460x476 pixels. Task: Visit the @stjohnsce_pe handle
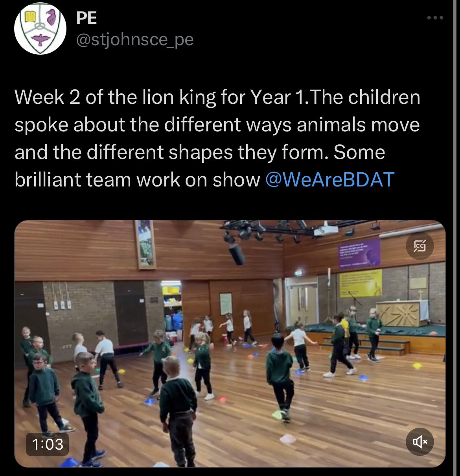pos(134,40)
